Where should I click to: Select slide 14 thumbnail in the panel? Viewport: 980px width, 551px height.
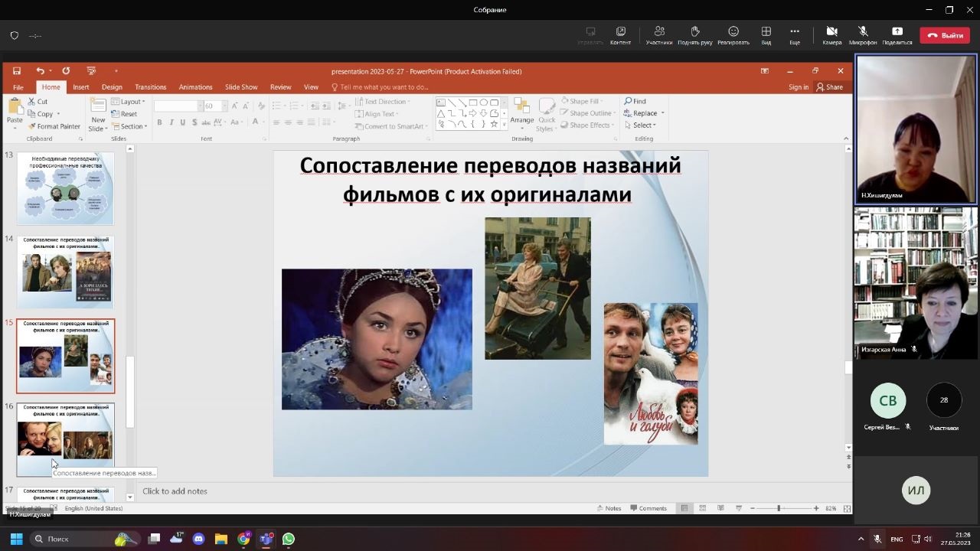pos(66,272)
